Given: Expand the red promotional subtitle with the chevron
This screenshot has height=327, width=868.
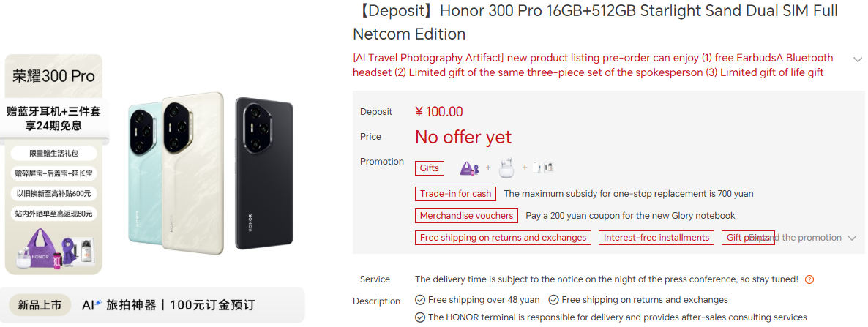Looking at the screenshot, I should tap(858, 59).
